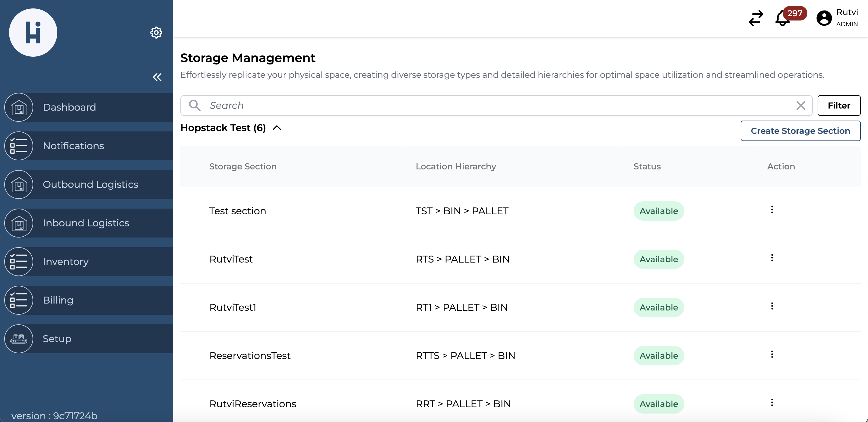Click the Filter button
868x422 pixels.
pos(838,105)
